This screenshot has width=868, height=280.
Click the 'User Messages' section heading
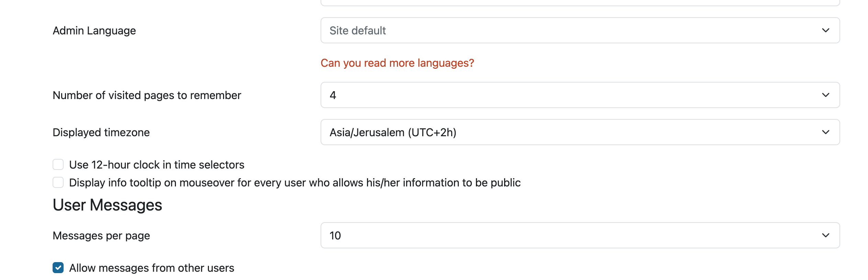pos(107,205)
